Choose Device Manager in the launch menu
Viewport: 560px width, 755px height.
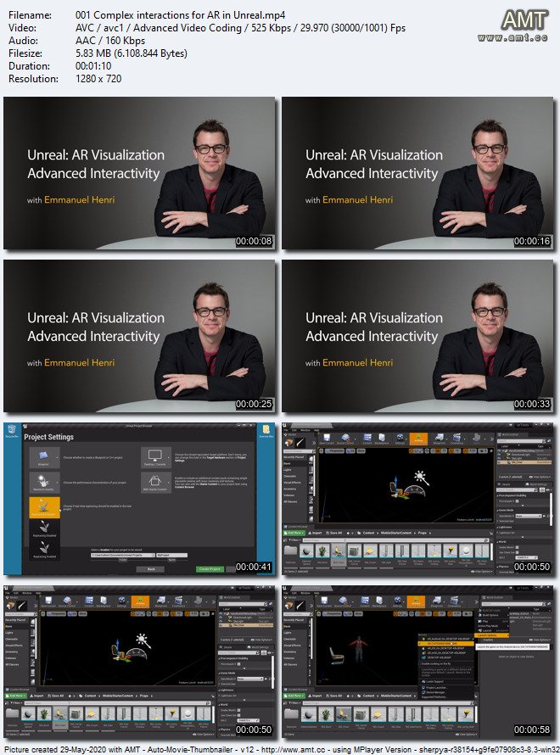pos(436,691)
